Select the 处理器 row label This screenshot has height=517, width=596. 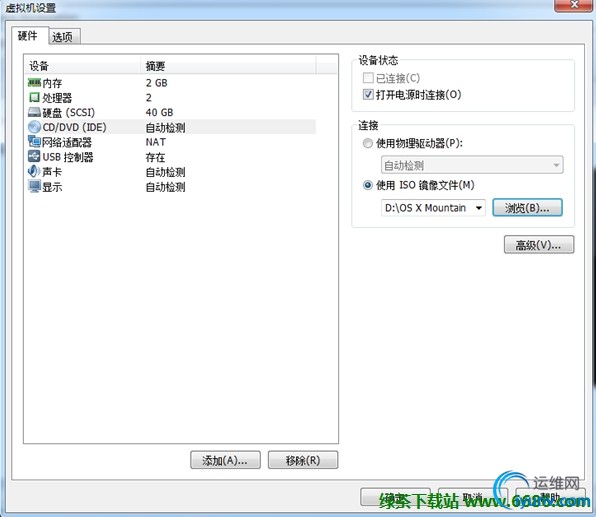57,98
